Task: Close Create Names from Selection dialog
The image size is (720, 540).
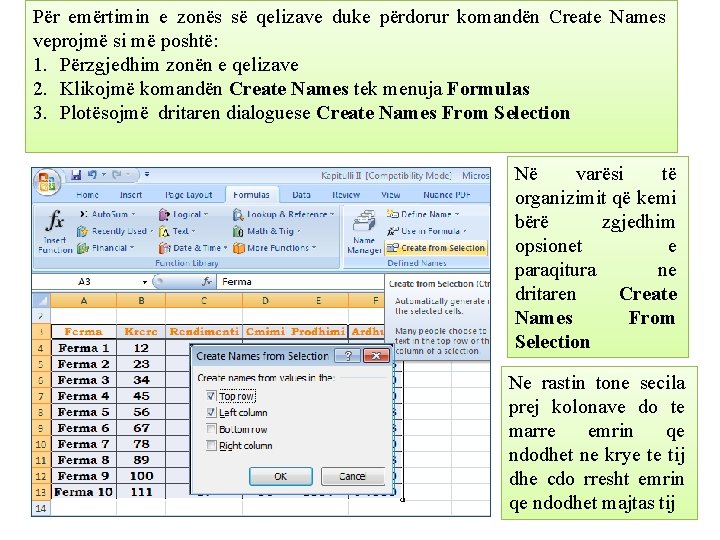Action: click(x=376, y=356)
